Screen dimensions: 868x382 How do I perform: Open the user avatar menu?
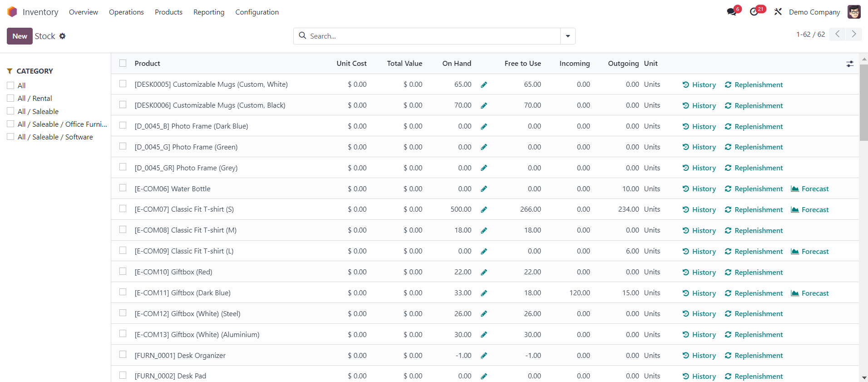click(x=854, y=12)
